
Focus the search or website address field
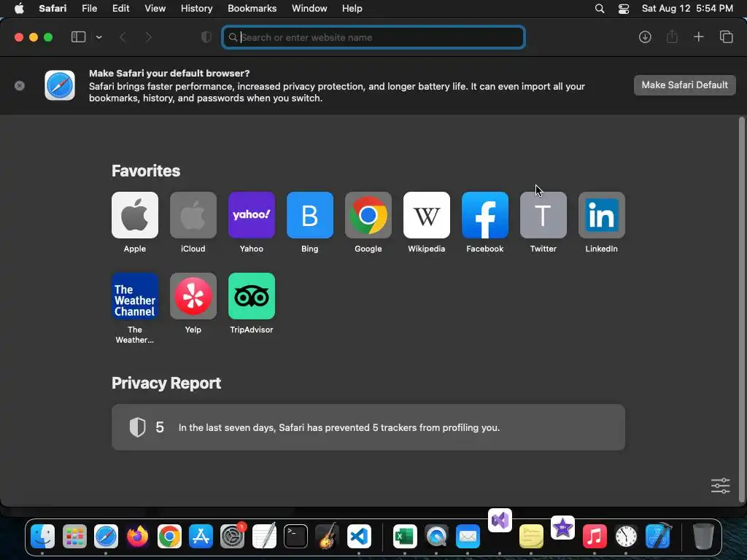point(373,37)
